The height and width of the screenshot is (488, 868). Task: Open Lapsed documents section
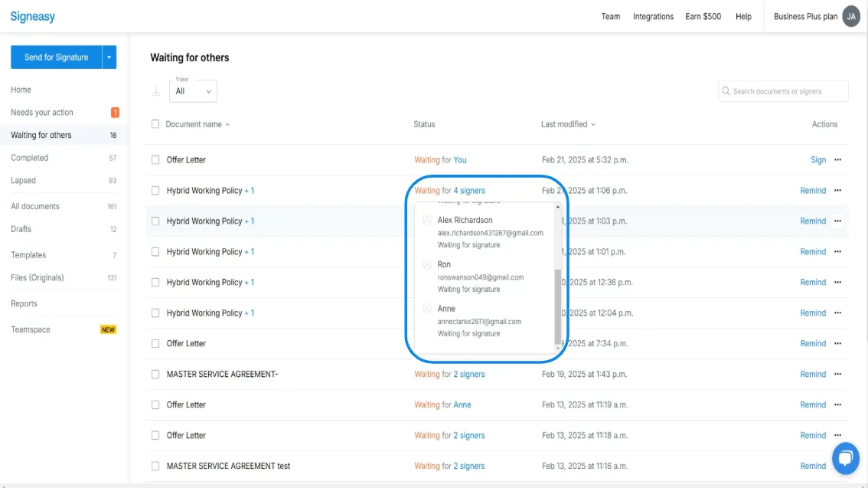pos(23,181)
